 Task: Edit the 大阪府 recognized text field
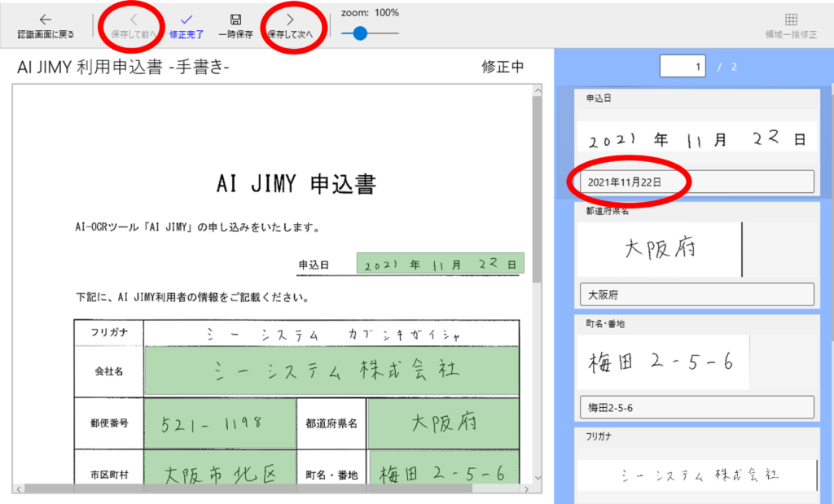697,295
